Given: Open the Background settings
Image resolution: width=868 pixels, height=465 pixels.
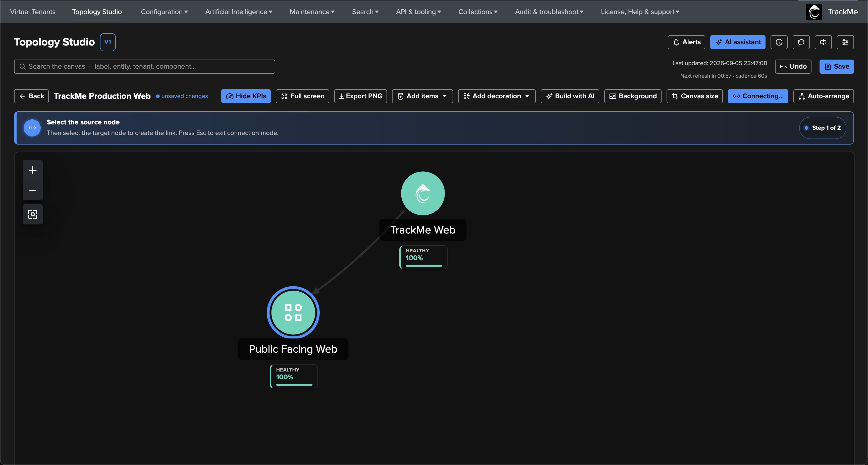Looking at the screenshot, I should [632, 96].
